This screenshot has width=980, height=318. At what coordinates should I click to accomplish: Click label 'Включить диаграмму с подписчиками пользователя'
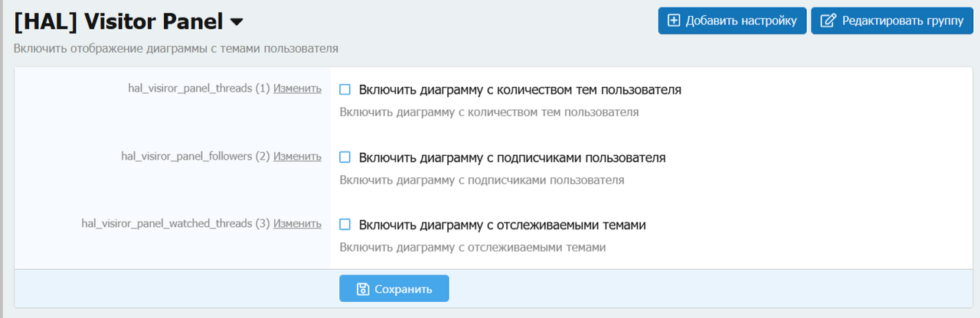pyautogui.click(x=512, y=157)
